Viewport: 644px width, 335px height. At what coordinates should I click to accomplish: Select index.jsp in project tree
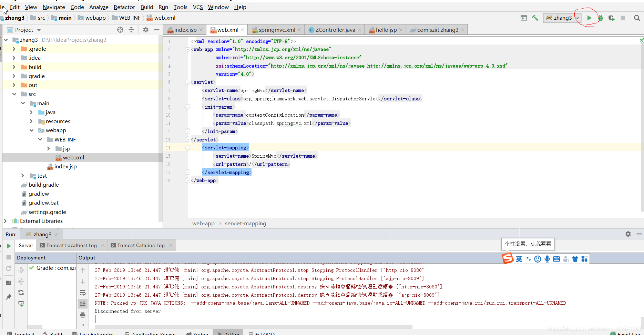pos(65,167)
